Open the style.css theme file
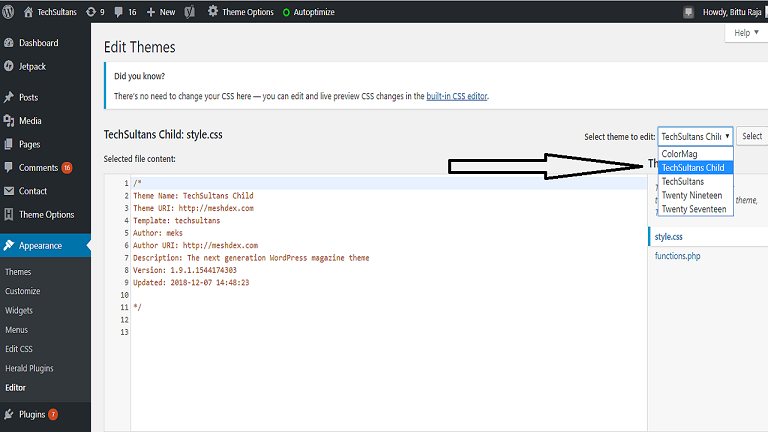Screen dimensions: 768x432 tap(669, 237)
